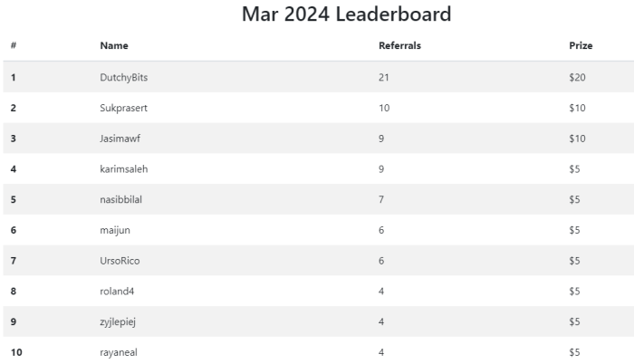Screen dimensions: 634x364
Task: Click the Name column header
Action: [x=114, y=45]
